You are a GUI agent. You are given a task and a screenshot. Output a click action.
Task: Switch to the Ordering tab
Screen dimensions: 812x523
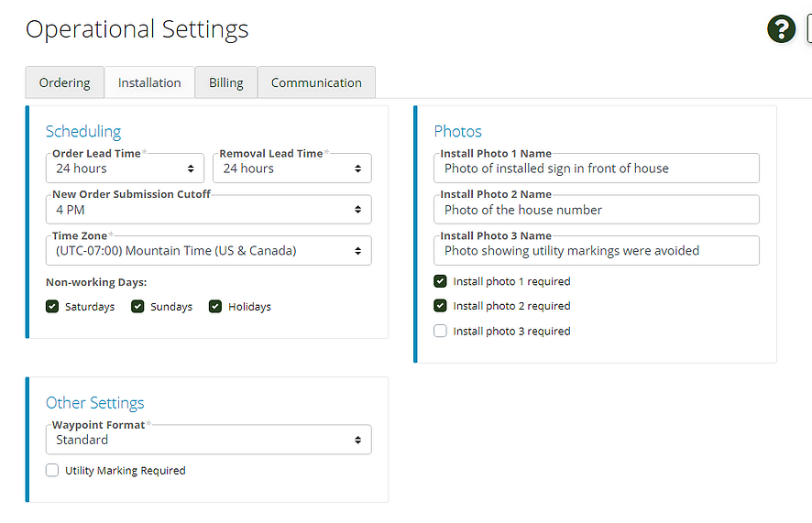tap(65, 82)
